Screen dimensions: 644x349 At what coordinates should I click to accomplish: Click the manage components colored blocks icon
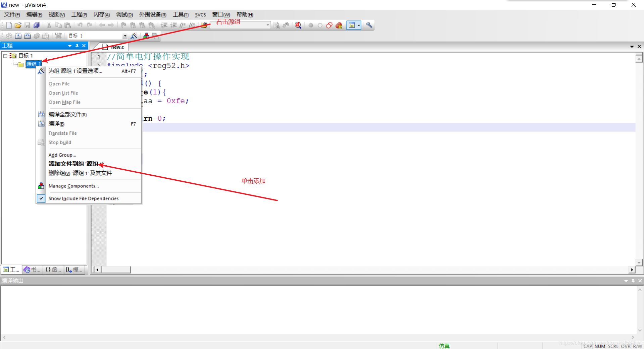[146, 36]
